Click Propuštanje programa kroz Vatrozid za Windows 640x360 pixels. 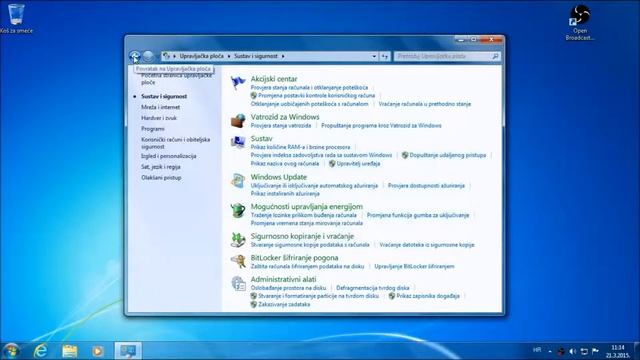tap(381, 126)
